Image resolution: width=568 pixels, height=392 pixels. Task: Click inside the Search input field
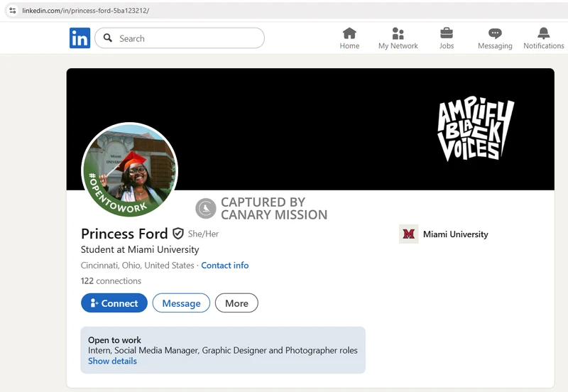point(180,38)
